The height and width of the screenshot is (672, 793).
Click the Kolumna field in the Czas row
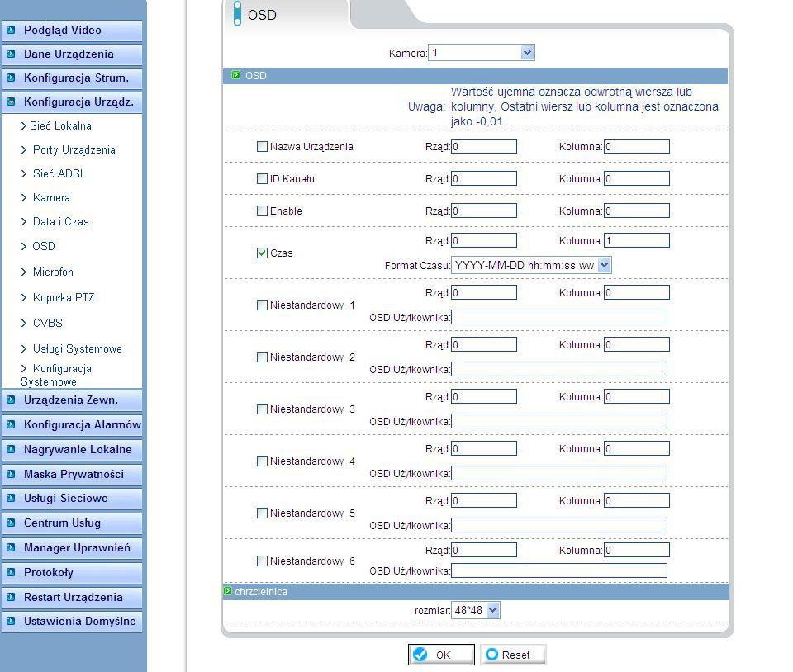tap(637, 240)
